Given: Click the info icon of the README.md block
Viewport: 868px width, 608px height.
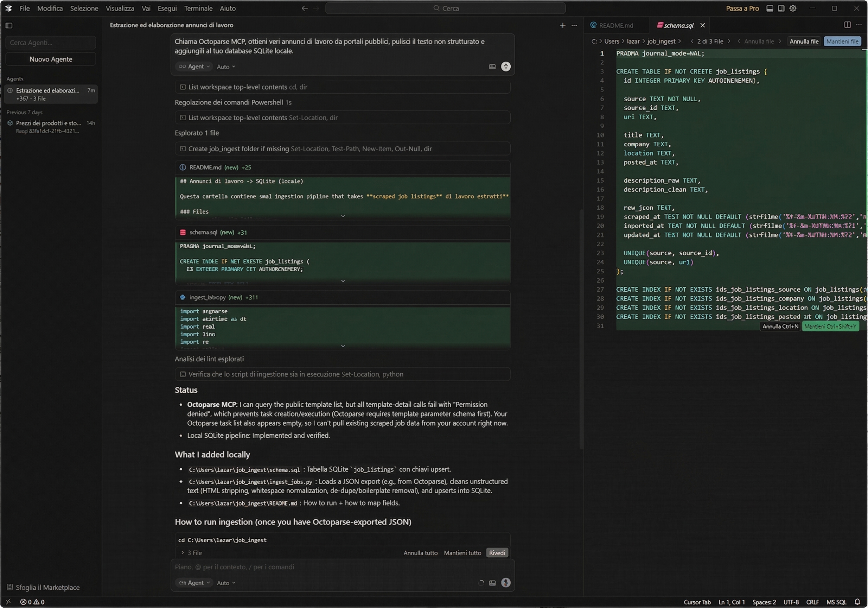Looking at the screenshot, I should tap(183, 167).
